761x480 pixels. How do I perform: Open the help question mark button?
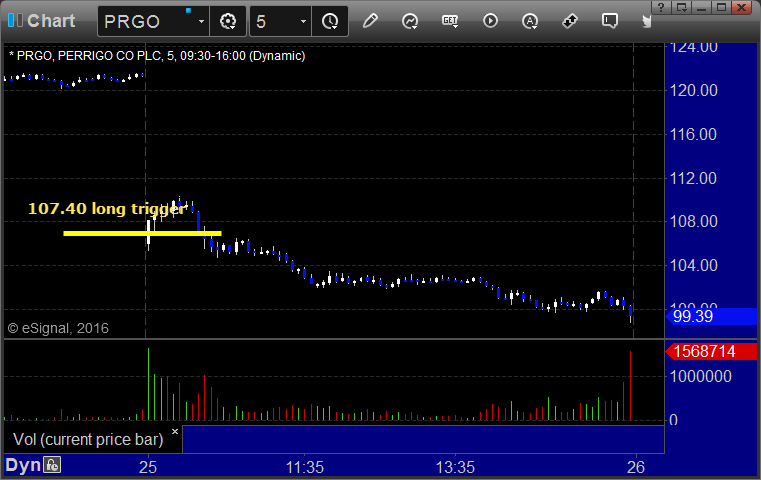[x=661, y=7]
